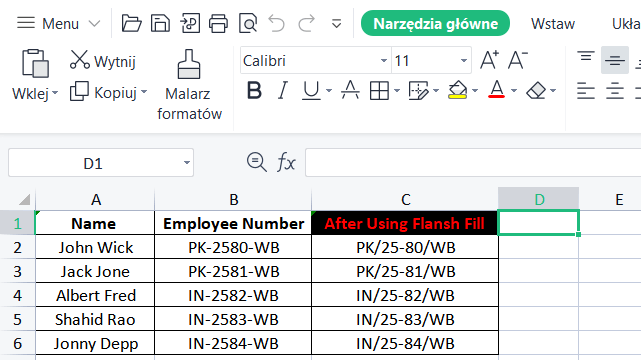The width and height of the screenshot is (641, 360).
Task: Select the cell IN/25-82/WB
Action: click(405, 295)
